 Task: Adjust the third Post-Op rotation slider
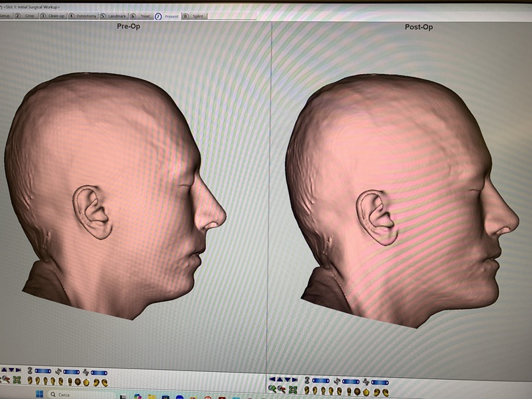pyautogui.click(x=380, y=382)
